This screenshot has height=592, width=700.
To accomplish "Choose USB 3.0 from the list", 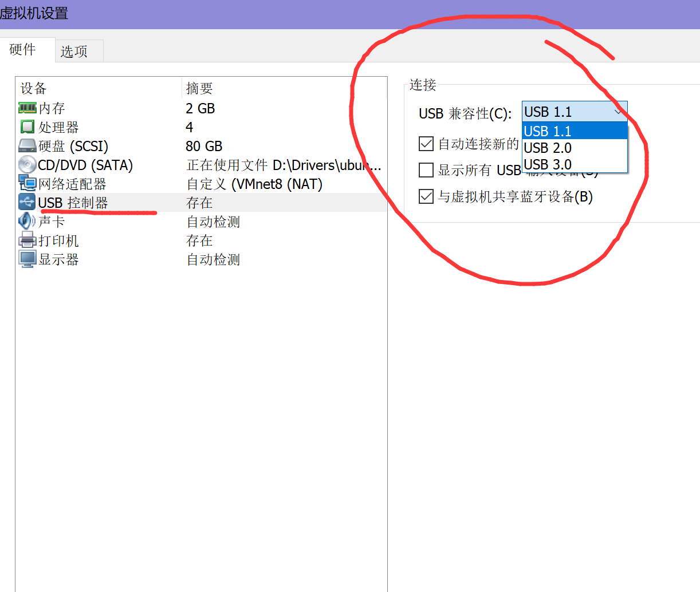I will click(575, 164).
